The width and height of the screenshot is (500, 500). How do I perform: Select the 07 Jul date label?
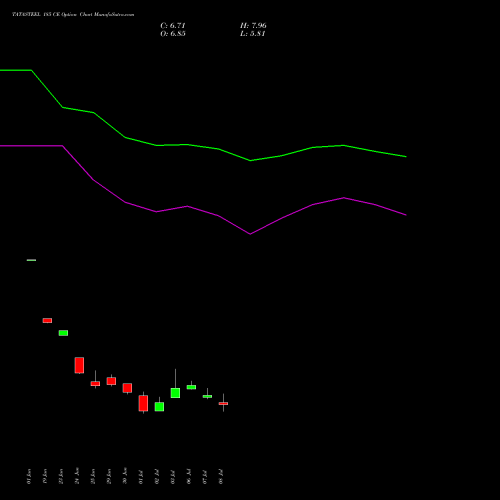tap(205, 477)
